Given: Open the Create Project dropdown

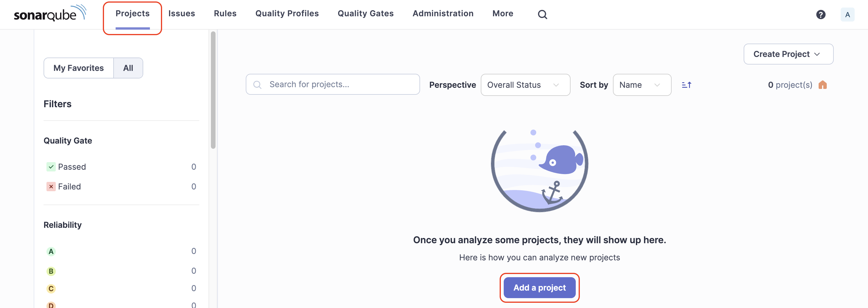Looking at the screenshot, I should coord(788,54).
